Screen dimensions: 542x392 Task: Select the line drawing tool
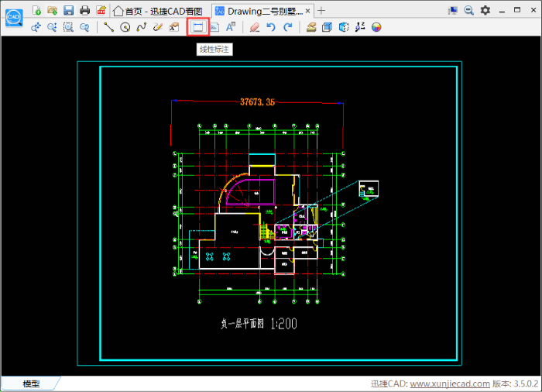click(109, 27)
